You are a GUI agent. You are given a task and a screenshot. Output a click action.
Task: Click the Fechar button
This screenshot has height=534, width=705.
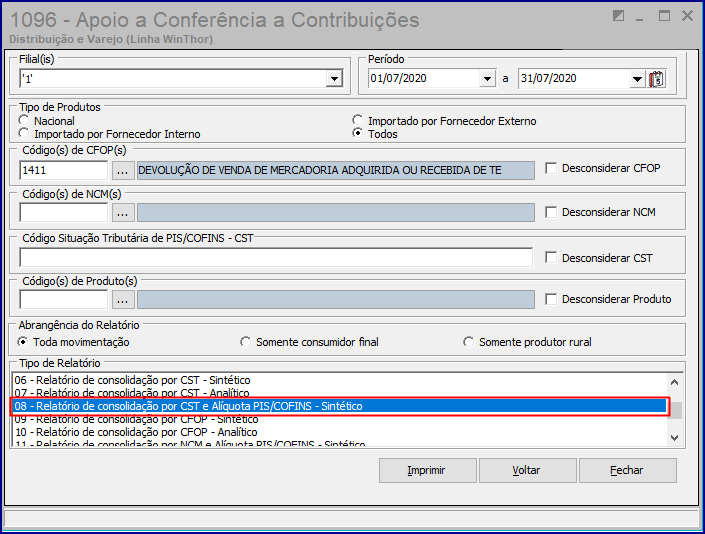(x=628, y=471)
